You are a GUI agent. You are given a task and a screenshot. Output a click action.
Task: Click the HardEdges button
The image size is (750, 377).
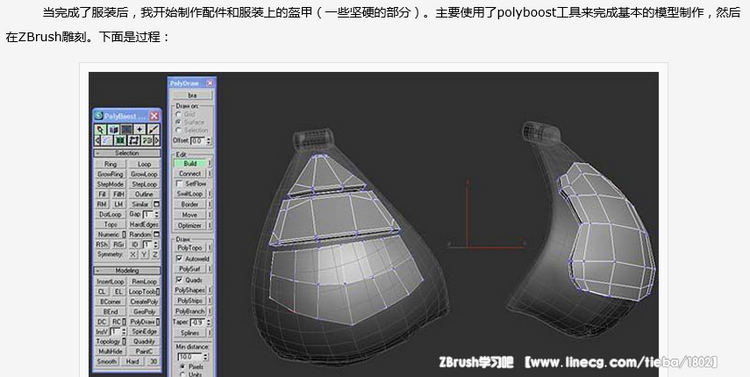(144, 224)
